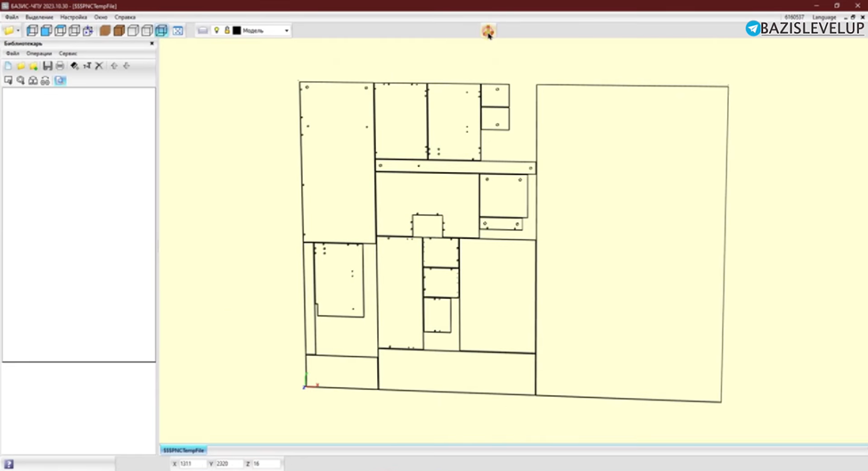This screenshot has width=868, height=471.
Task: Expand the arrow beside the open-folder icon
Action: [18, 30]
